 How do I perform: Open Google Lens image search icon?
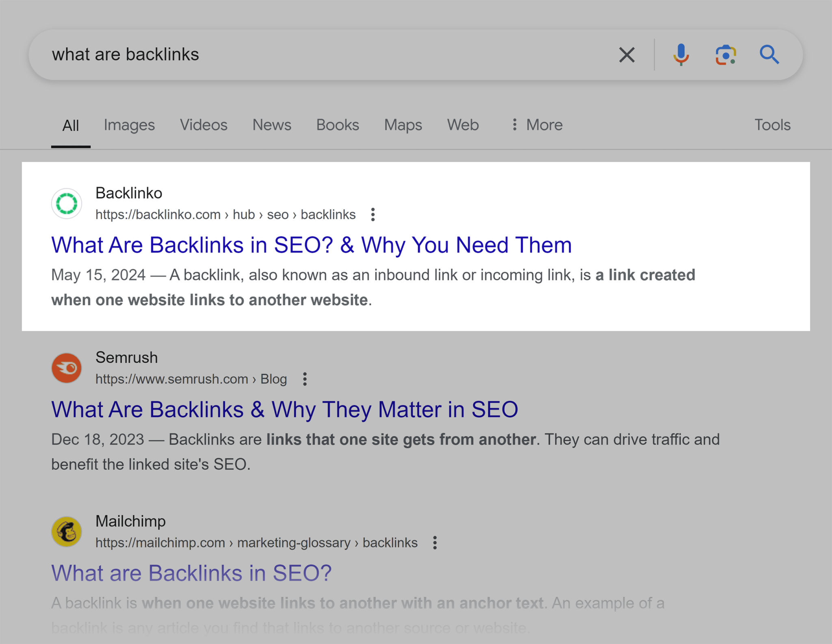726,55
